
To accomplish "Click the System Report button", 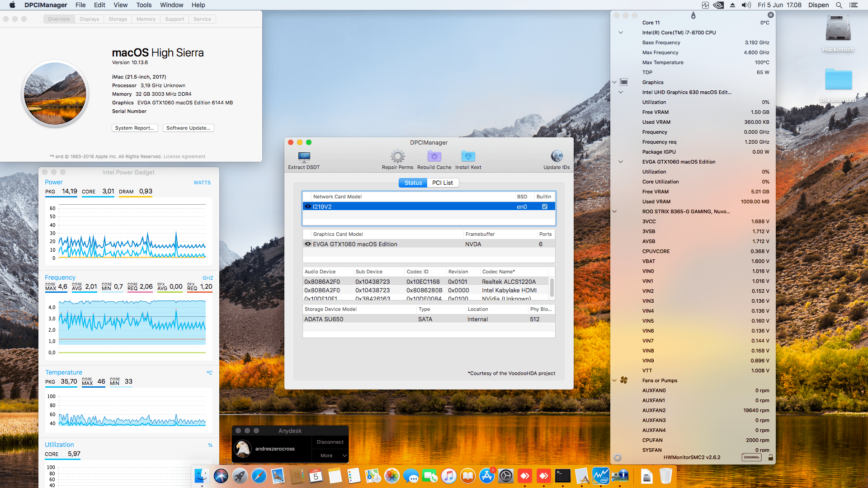I will [134, 128].
